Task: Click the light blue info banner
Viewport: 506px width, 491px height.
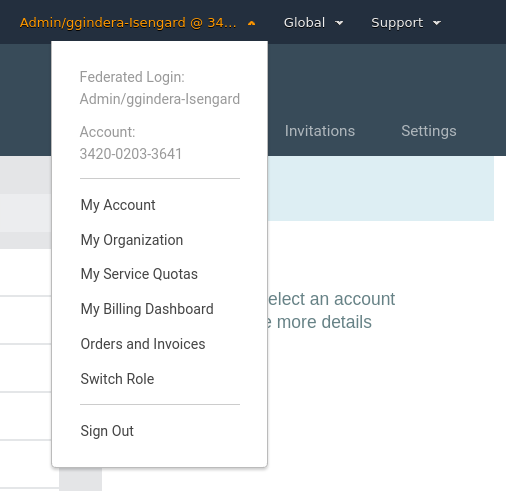Action: tap(380, 189)
